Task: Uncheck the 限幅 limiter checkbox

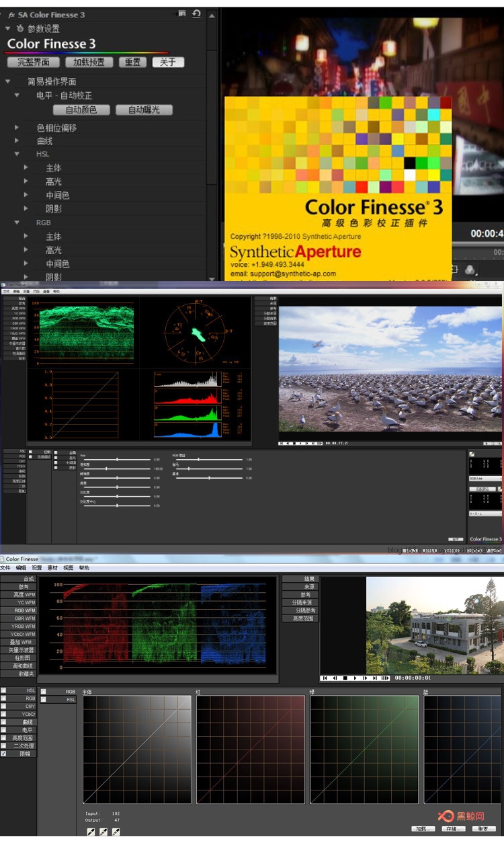Action: coord(3,754)
